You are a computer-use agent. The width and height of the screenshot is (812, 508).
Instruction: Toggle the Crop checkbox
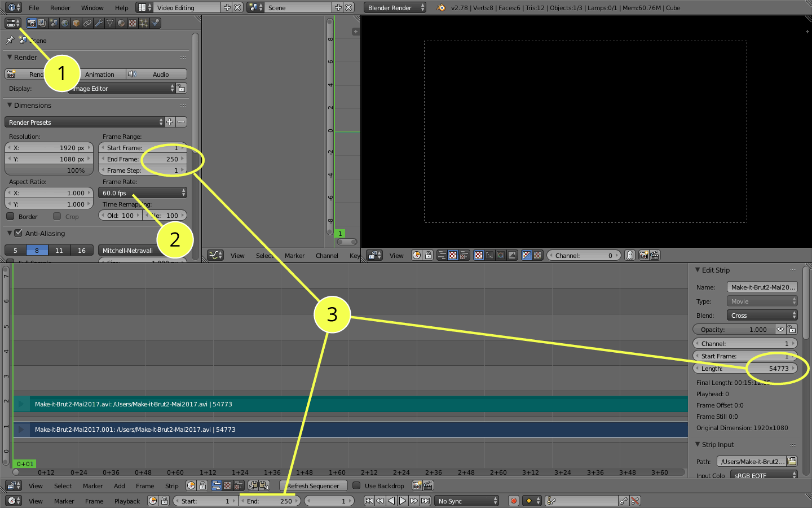pyautogui.click(x=57, y=216)
